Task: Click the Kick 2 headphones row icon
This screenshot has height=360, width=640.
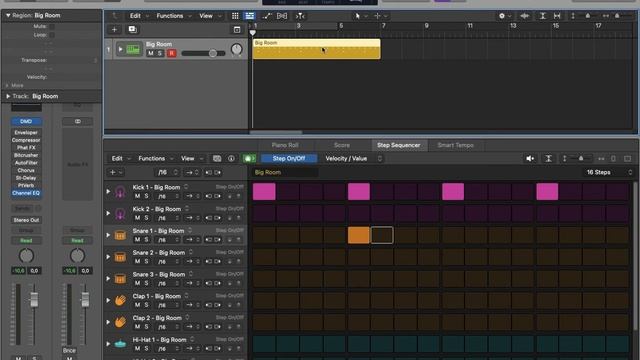Action: pyautogui.click(x=120, y=213)
